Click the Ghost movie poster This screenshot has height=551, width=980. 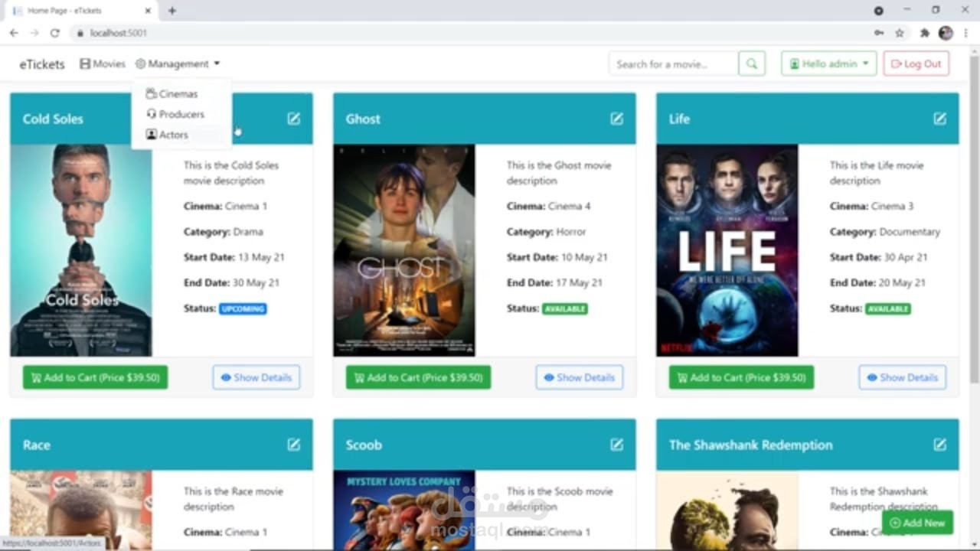(404, 250)
